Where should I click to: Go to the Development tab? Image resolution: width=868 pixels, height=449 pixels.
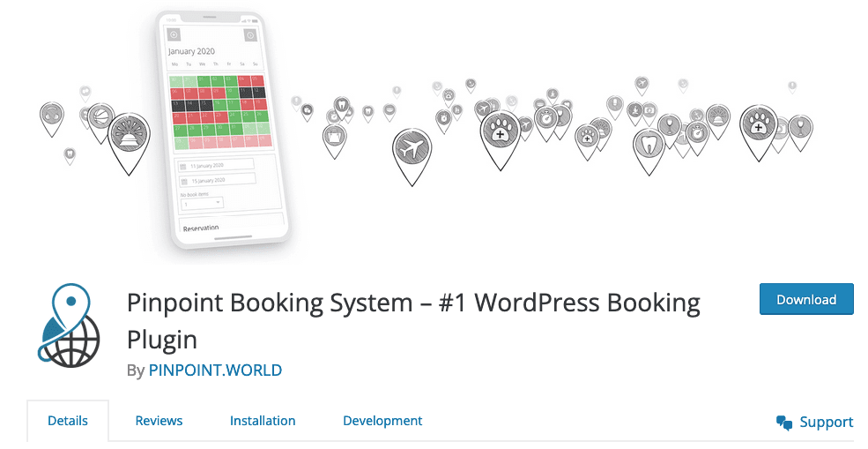point(382,421)
